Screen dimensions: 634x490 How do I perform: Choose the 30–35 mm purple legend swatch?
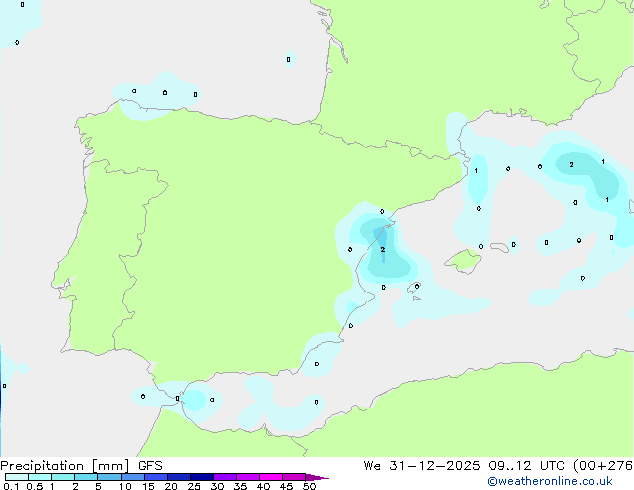(225, 477)
